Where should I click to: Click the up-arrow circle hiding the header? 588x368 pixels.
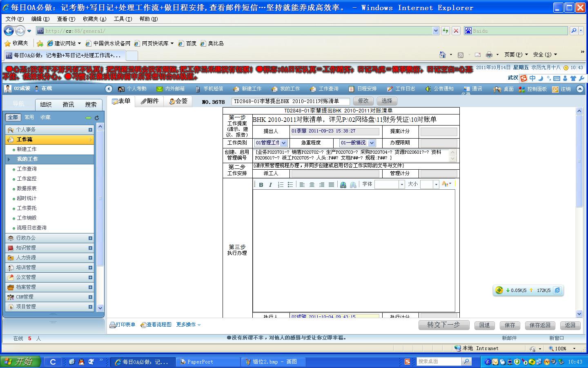pyautogui.click(x=580, y=89)
